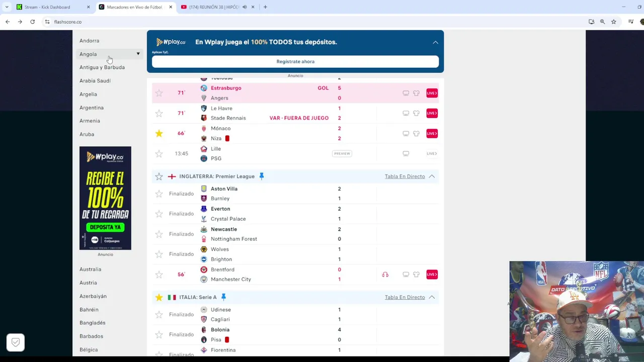Select Australia in country list
644x362 pixels.
[x=90, y=269]
